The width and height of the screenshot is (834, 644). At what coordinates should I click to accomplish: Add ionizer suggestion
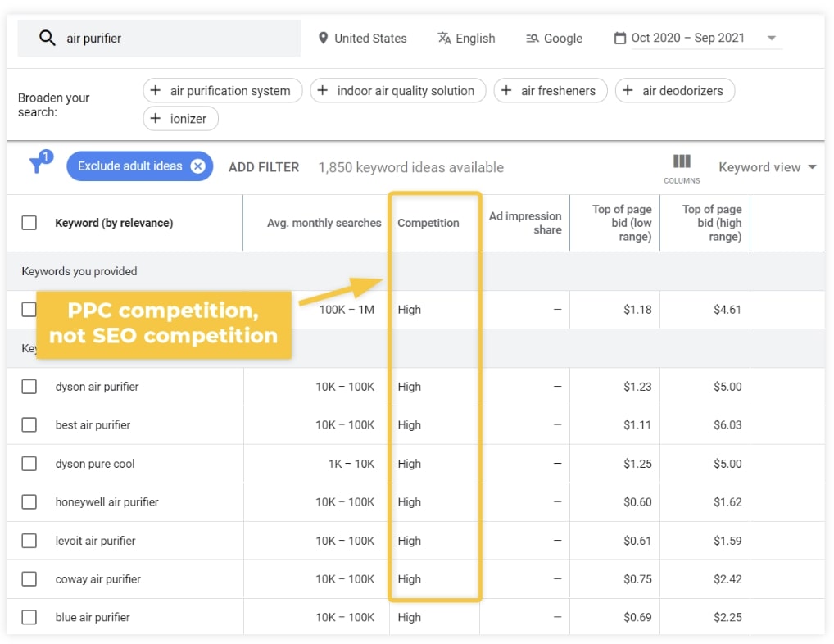coord(180,118)
